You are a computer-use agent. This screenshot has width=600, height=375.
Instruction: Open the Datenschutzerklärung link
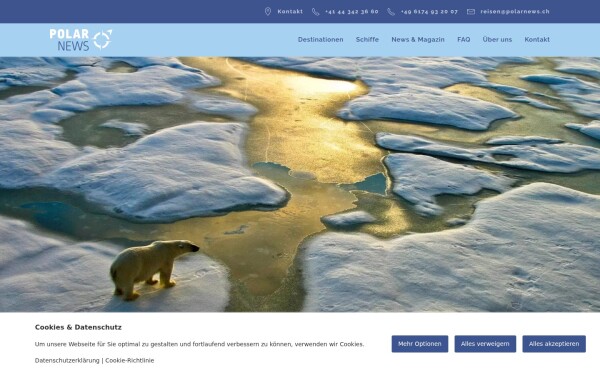click(67, 360)
